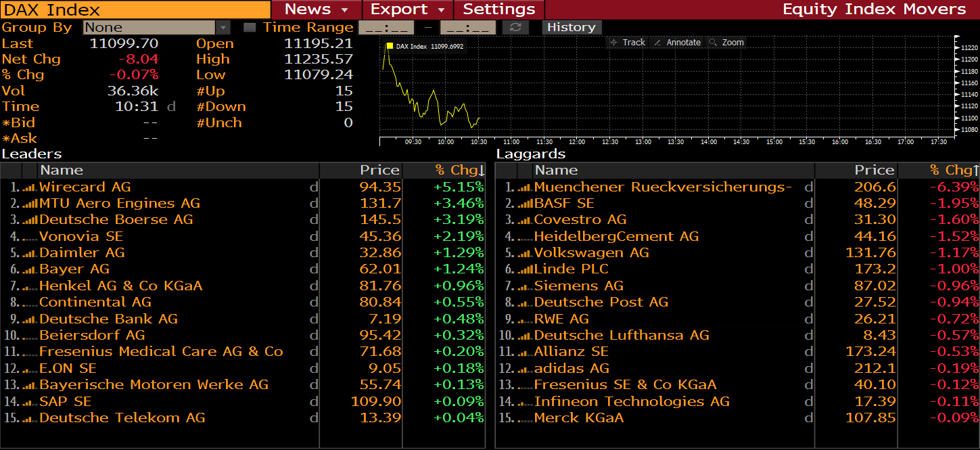Select E.ON SE in Leaders list
The height and width of the screenshot is (450, 980).
(243, 369)
